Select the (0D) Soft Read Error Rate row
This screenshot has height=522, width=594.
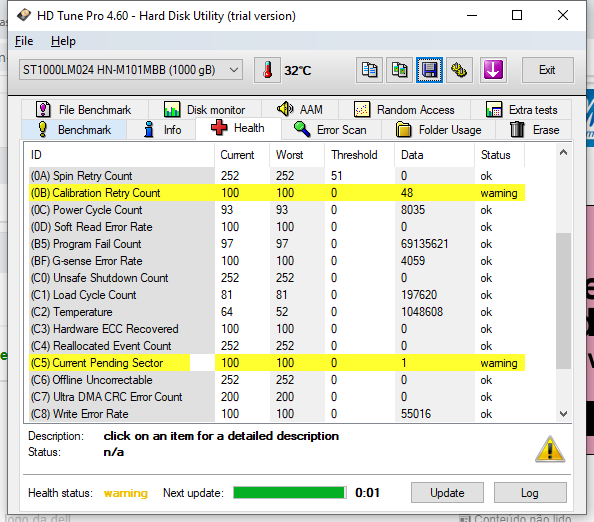tap(277, 227)
